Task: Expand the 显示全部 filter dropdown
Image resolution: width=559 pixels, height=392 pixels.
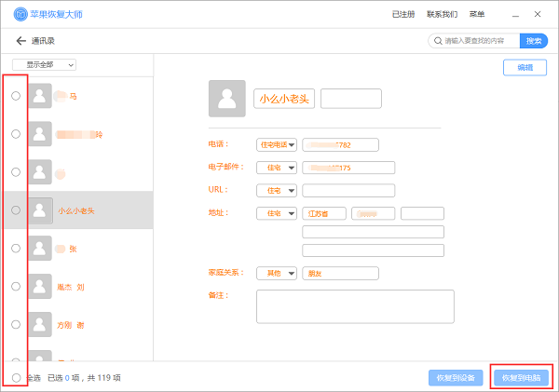Action: coord(44,64)
